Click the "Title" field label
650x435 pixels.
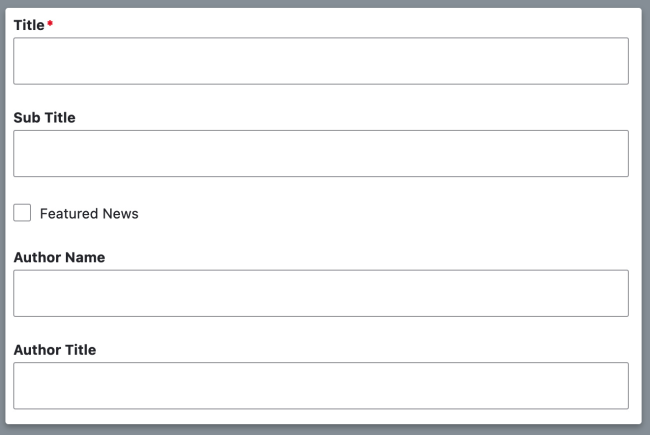pos(29,25)
